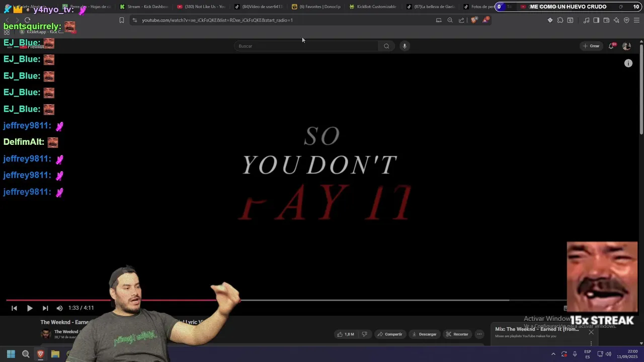Viewport: 644px width, 362px height.
Task: Show hidden tray icons chevron
Action: (553, 354)
